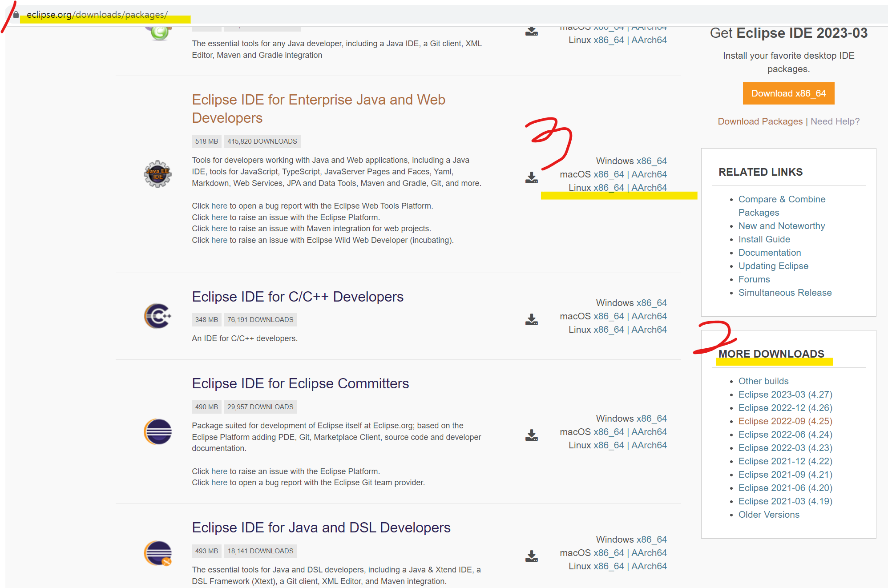Open Eclipse IDE for Java and DSL Developers title
The image size is (888, 588).
click(x=321, y=528)
